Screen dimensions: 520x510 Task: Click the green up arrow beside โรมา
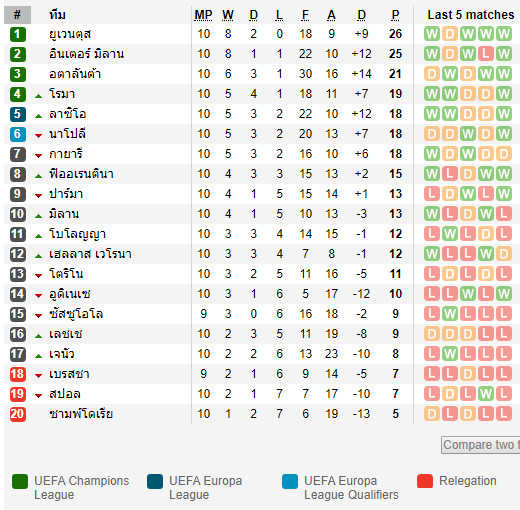[39, 96]
